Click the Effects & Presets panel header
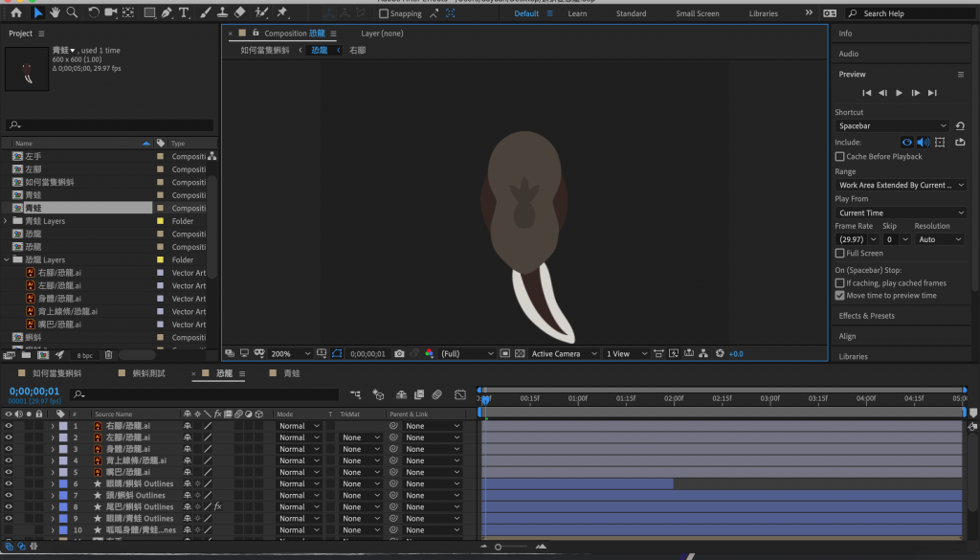 click(x=866, y=316)
